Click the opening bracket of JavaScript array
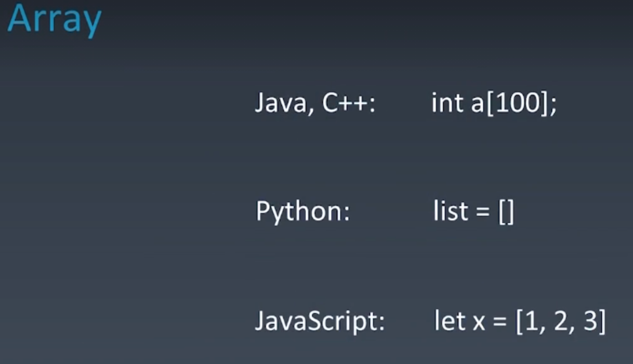This screenshot has height=364, width=633. tap(519, 322)
